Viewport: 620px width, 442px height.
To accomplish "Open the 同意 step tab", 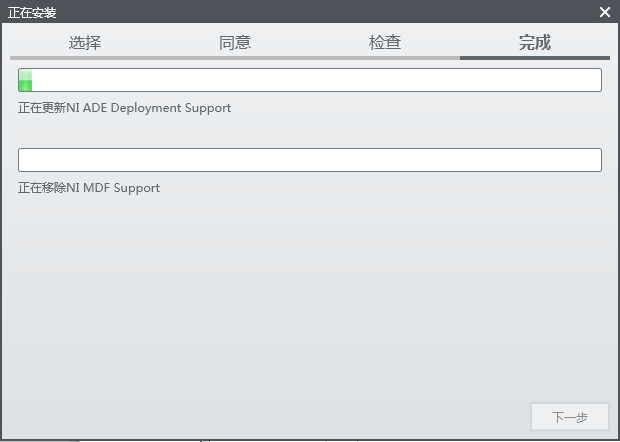I will tap(235, 42).
